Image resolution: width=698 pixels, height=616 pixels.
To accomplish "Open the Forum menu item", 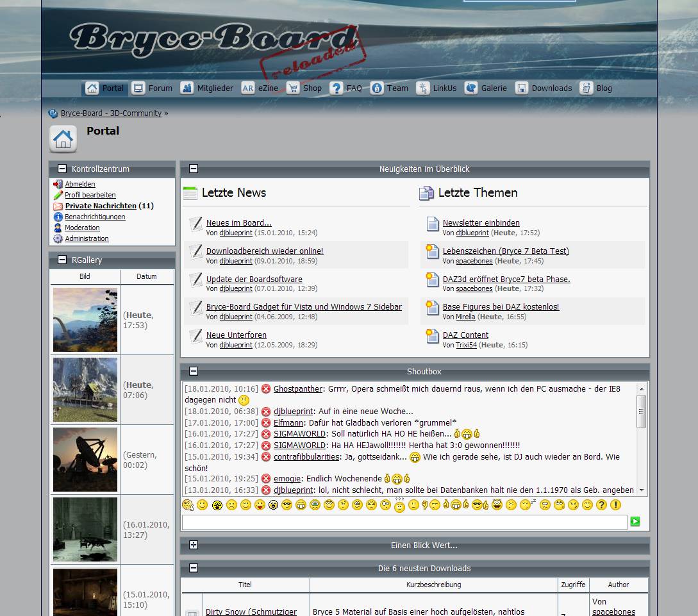I will 160,88.
